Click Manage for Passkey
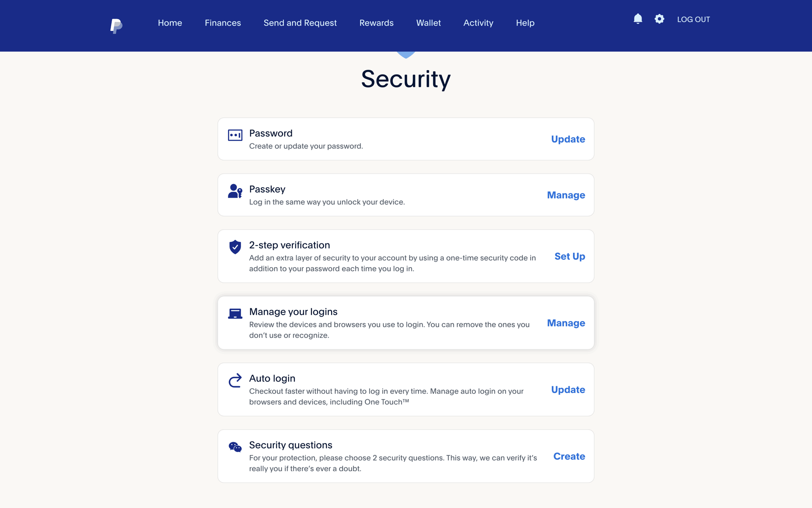Screen dimensions: 812x508 pyautogui.click(x=566, y=195)
